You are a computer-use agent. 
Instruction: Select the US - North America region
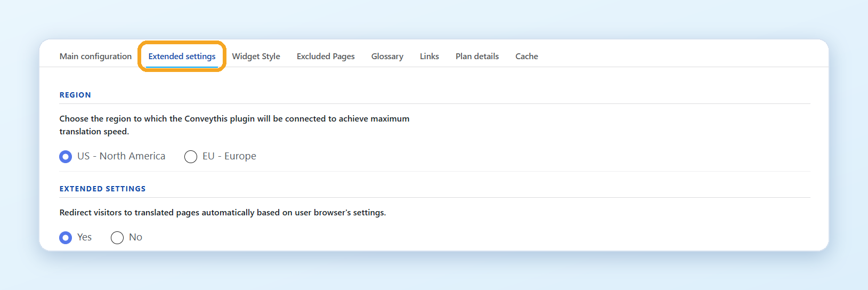[66, 156]
